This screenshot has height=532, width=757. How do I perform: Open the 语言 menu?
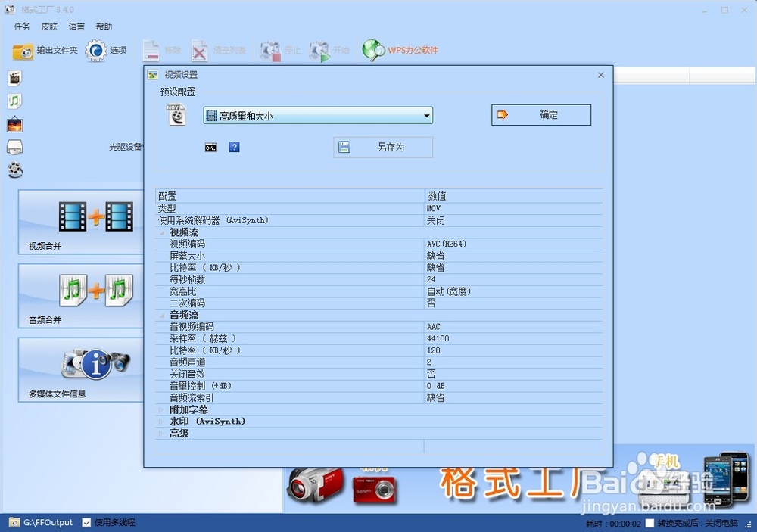tap(76, 26)
